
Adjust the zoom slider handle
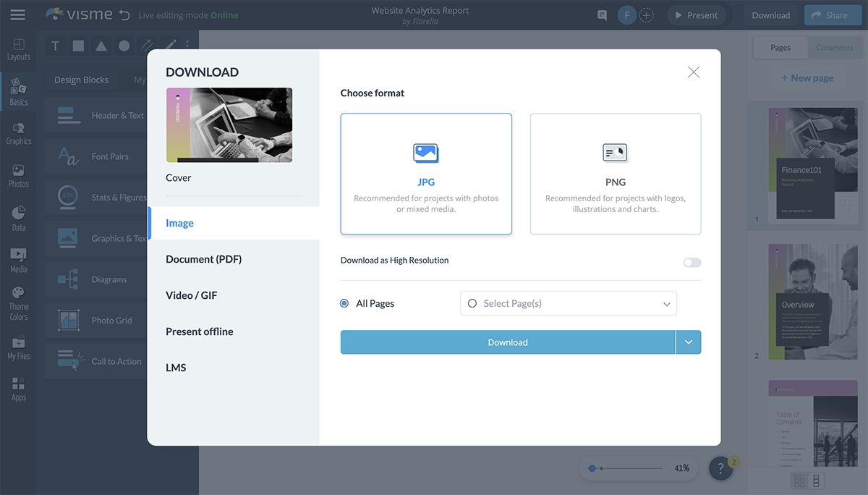coord(592,468)
